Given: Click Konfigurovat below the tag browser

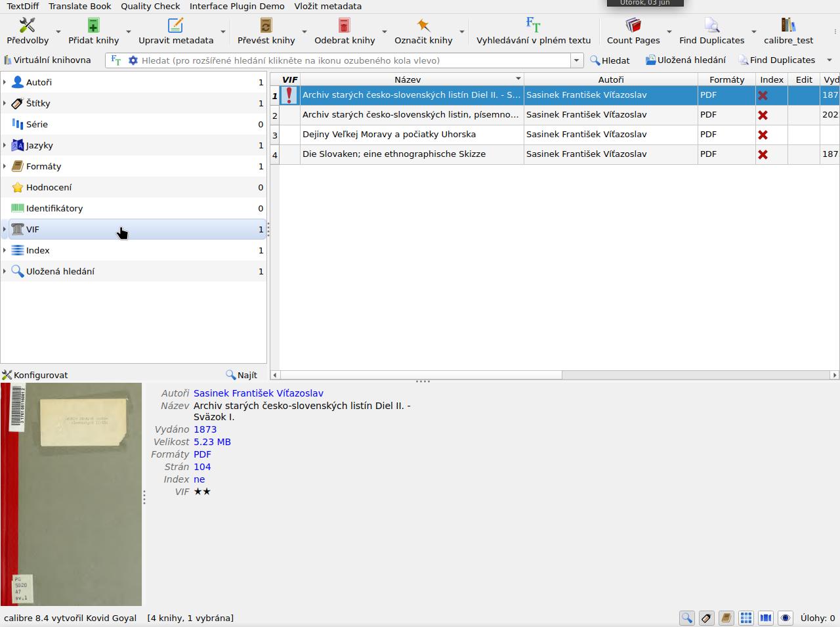Looking at the screenshot, I should [35, 375].
